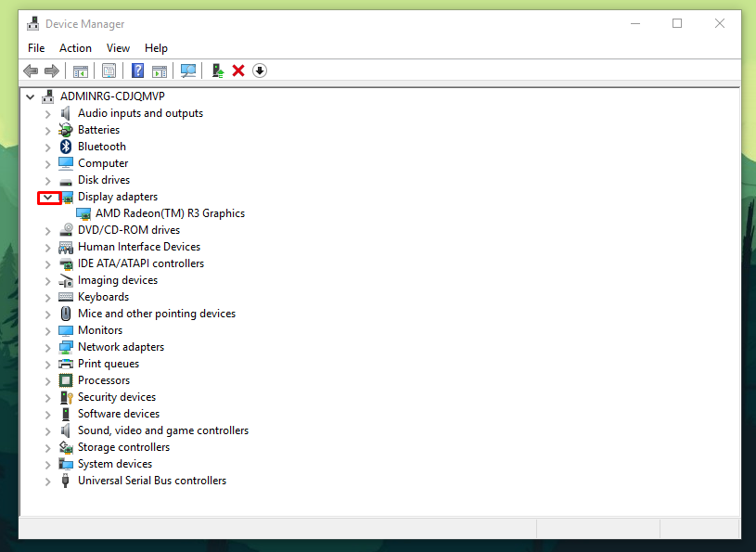Screen dimensions: 756x552
Task: Select the Imaging devices camera icon
Action: 66,280
